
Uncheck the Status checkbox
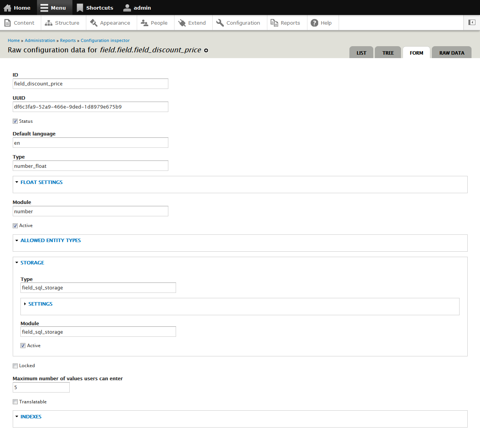[x=15, y=121]
